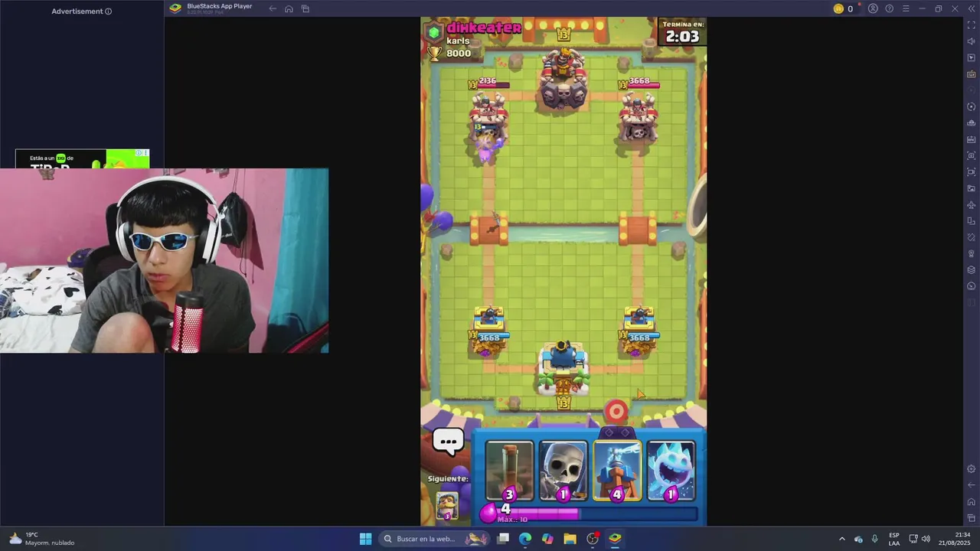980x551 pixels.
Task: Open the media folder in the sidebar
Action: coord(971,188)
